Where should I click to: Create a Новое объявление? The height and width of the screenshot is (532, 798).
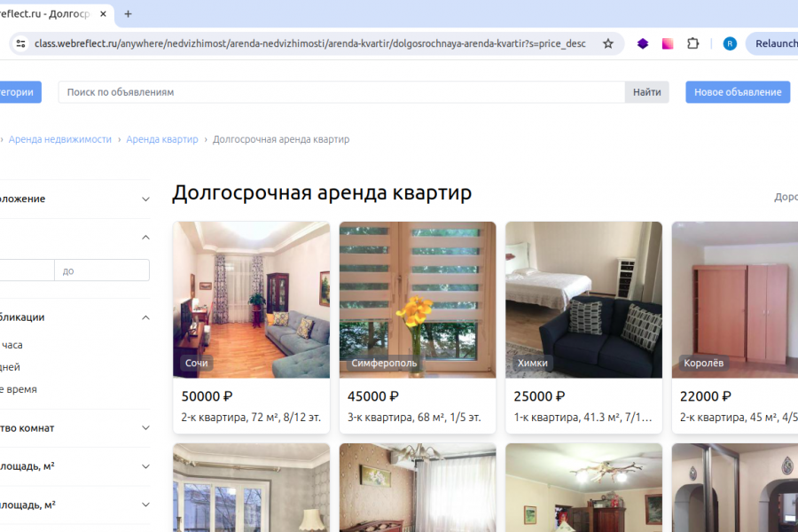(738, 92)
